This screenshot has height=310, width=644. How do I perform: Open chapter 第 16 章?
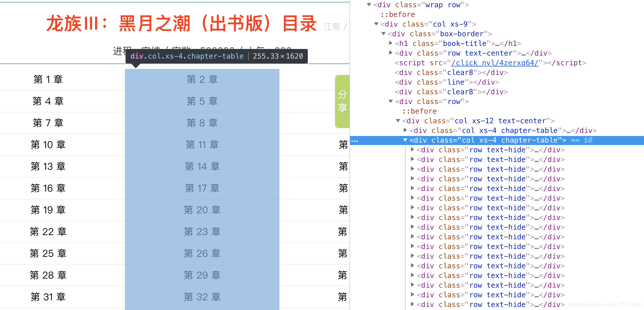tap(48, 188)
